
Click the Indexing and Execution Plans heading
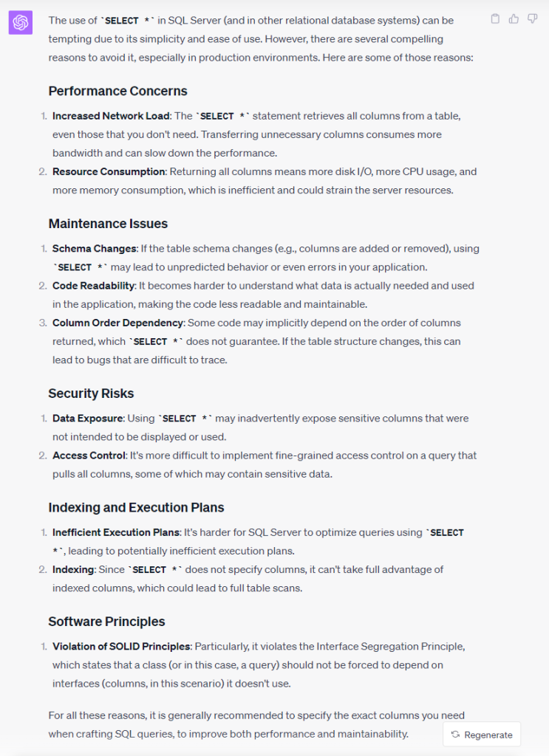pyautogui.click(x=136, y=508)
